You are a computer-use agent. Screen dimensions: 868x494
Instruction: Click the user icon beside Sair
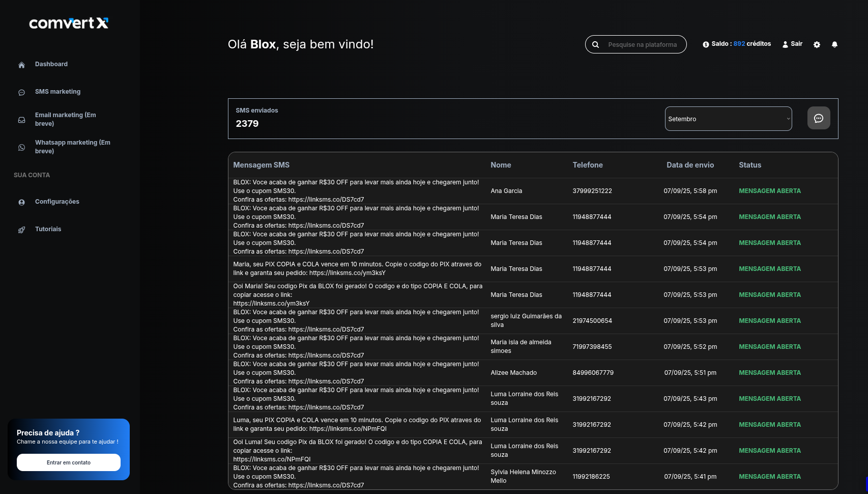coord(785,44)
